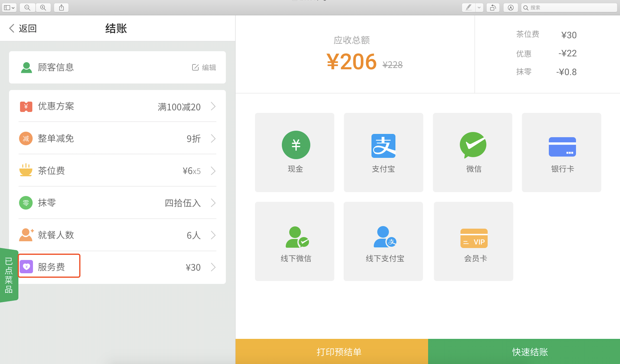Screen dimensions: 620x364
Task: Expand the 四拾伍入 rounding chevron
Action: [x=213, y=203]
